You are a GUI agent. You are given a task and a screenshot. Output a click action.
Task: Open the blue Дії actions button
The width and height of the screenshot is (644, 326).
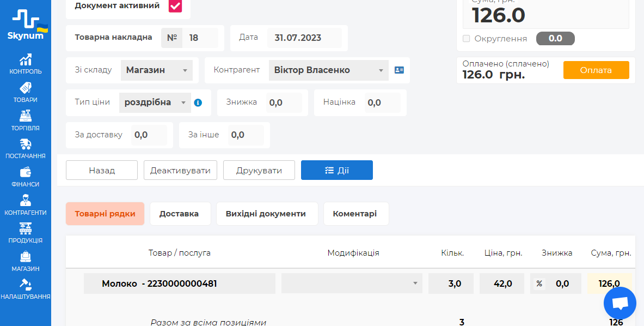click(336, 170)
